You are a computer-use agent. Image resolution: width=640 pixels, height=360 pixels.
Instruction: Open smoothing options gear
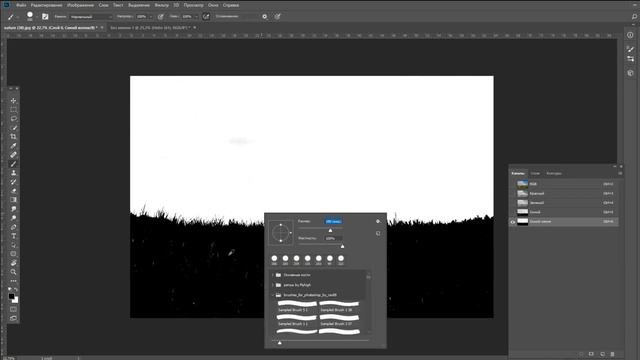pyautogui.click(x=264, y=17)
